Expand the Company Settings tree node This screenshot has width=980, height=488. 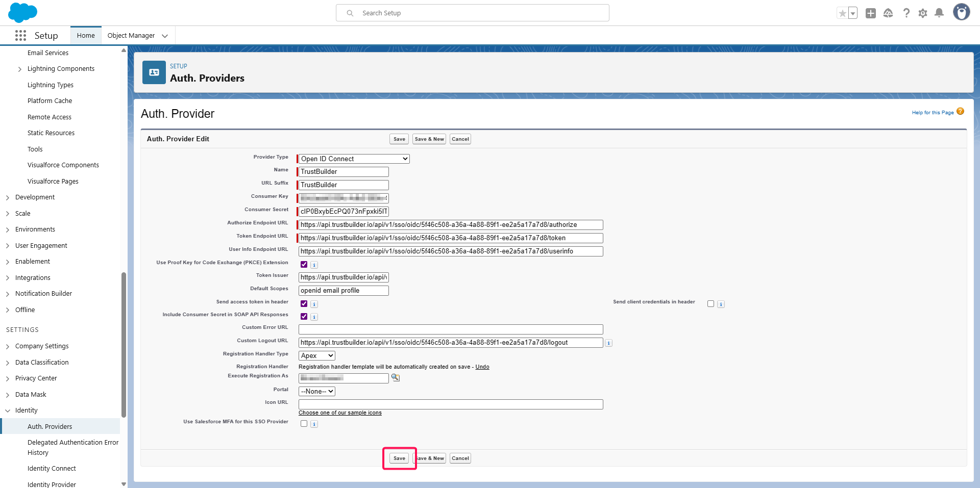(x=8, y=347)
